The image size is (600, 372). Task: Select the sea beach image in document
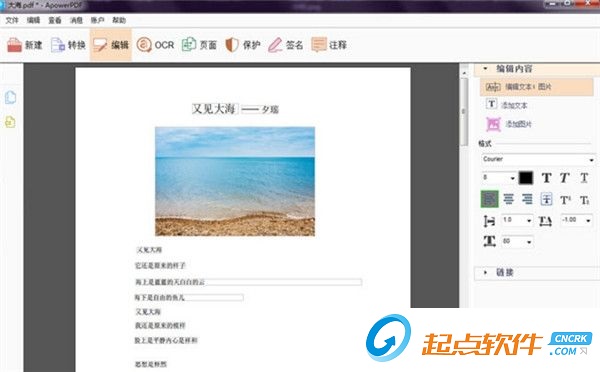coord(235,181)
